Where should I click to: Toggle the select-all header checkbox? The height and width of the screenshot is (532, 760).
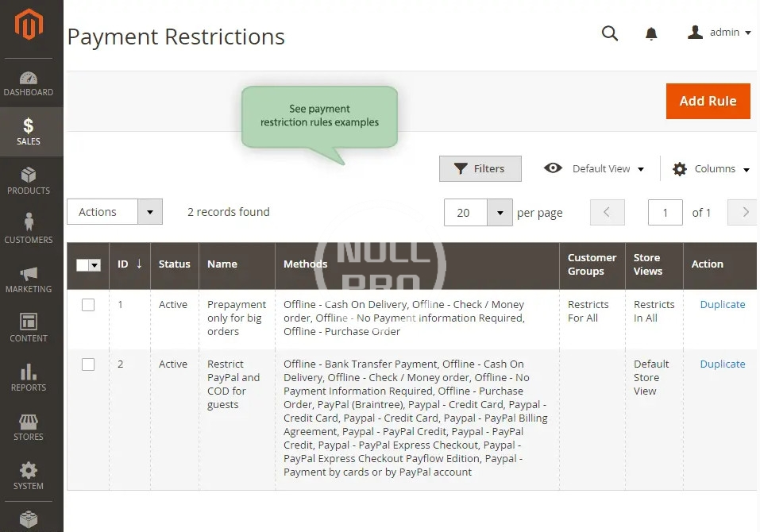83,264
